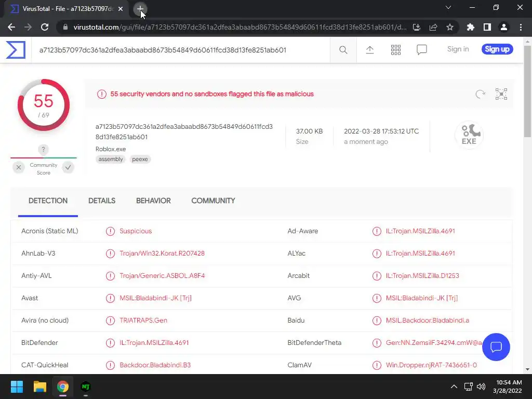Open the similarity graph icon

(x=501, y=94)
